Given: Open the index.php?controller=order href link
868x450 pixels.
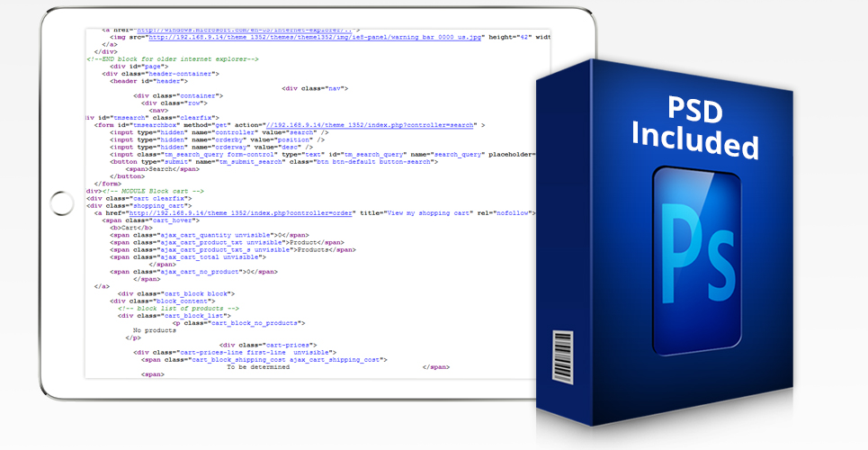Looking at the screenshot, I should click(240, 212).
